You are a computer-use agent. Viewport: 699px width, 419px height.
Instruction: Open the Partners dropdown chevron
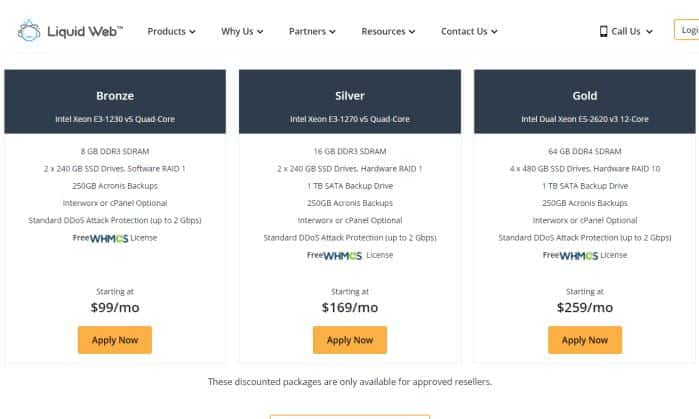click(332, 32)
